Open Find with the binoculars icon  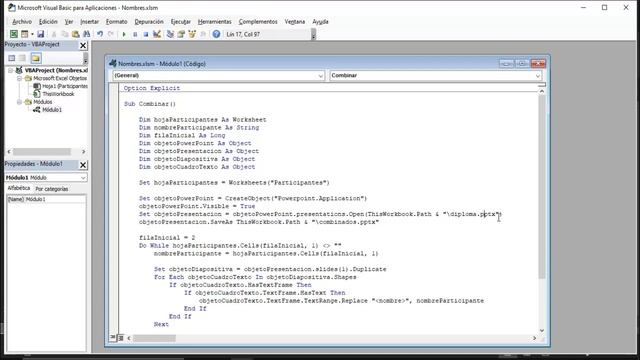[87, 34]
